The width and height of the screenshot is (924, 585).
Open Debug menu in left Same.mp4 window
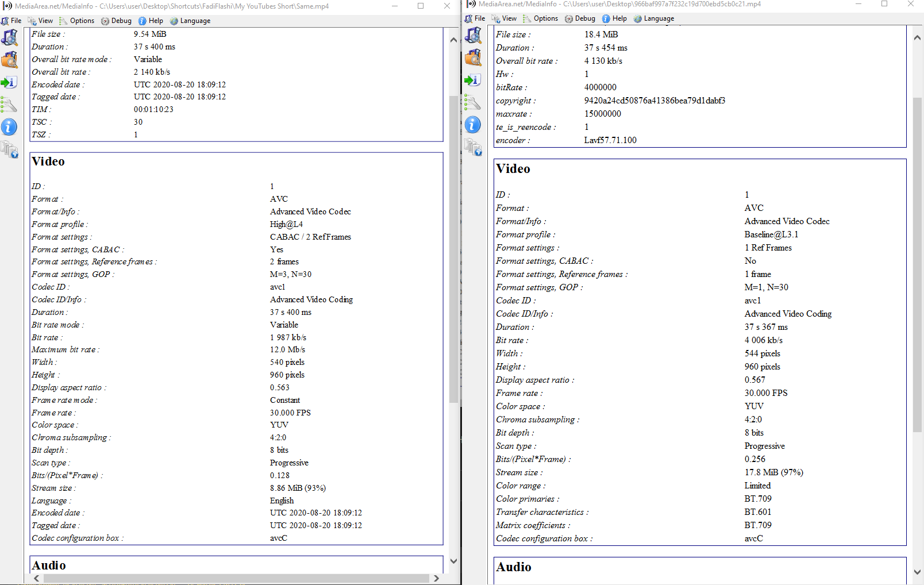[x=117, y=21]
